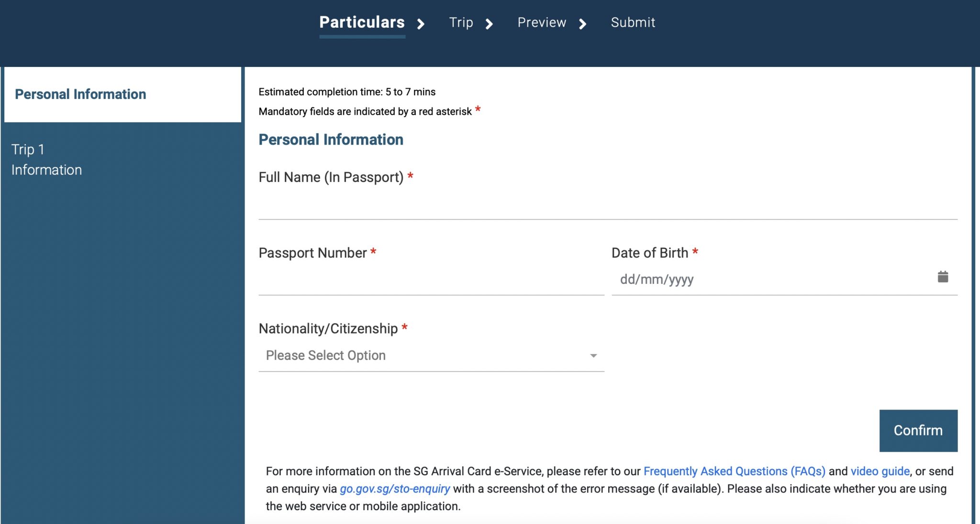Go to the Submit step
This screenshot has height=524, width=980.
pos(633,22)
